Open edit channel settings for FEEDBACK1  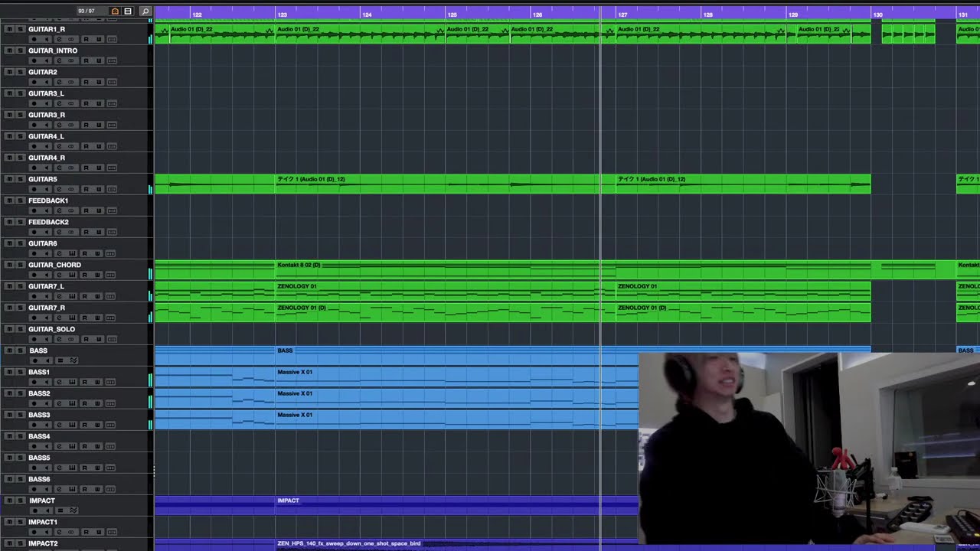pos(59,210)
